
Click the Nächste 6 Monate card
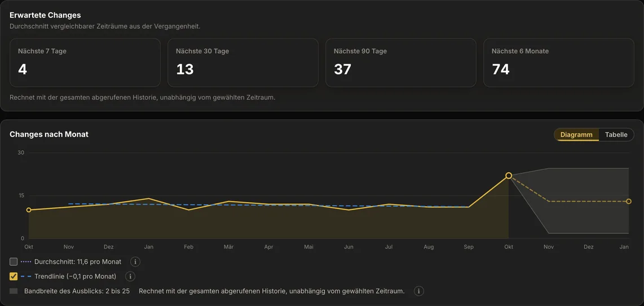coord(559,63)
